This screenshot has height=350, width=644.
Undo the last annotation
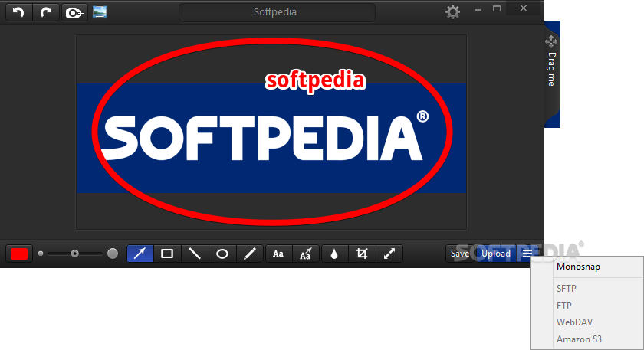(x=18, y=12)
